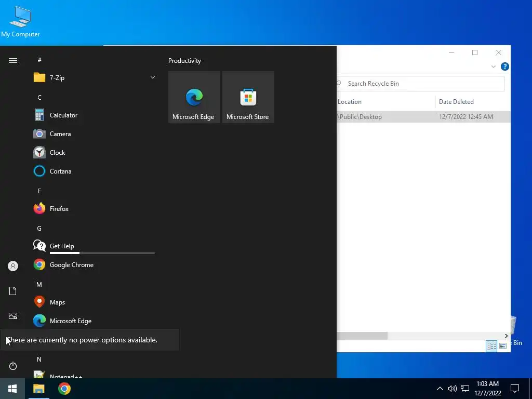532x399 pixels.
Task: Select the row dated 12/7/2022 12:45 AM
Action: tap(423, 117)
